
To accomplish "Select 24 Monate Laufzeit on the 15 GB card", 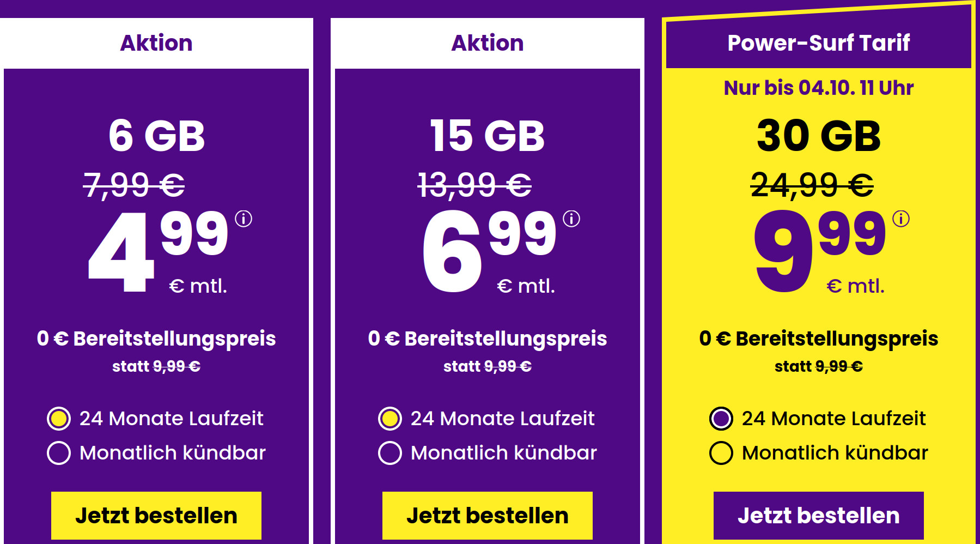I will 390,419.
